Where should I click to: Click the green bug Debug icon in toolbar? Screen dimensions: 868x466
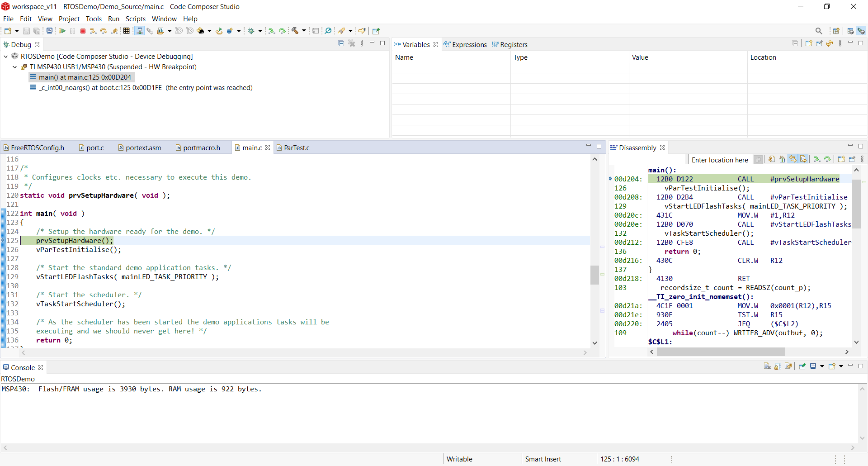251,31
